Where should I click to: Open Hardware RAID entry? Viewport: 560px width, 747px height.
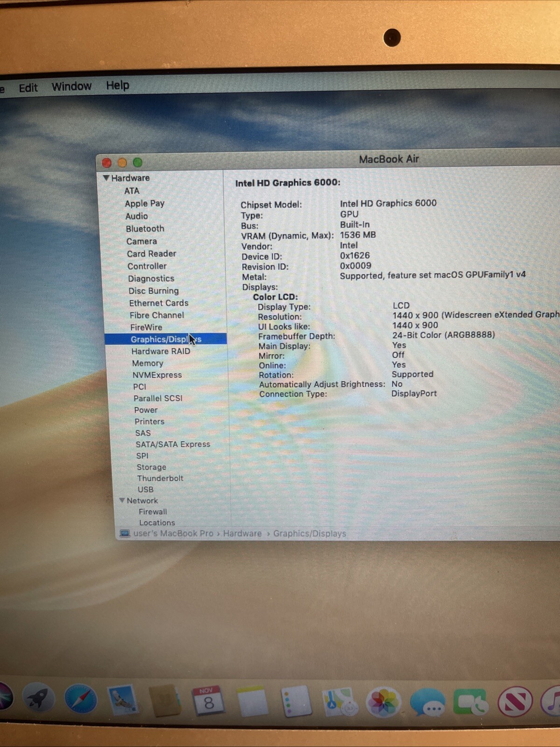pyautogui.click(x=161, y=351)
